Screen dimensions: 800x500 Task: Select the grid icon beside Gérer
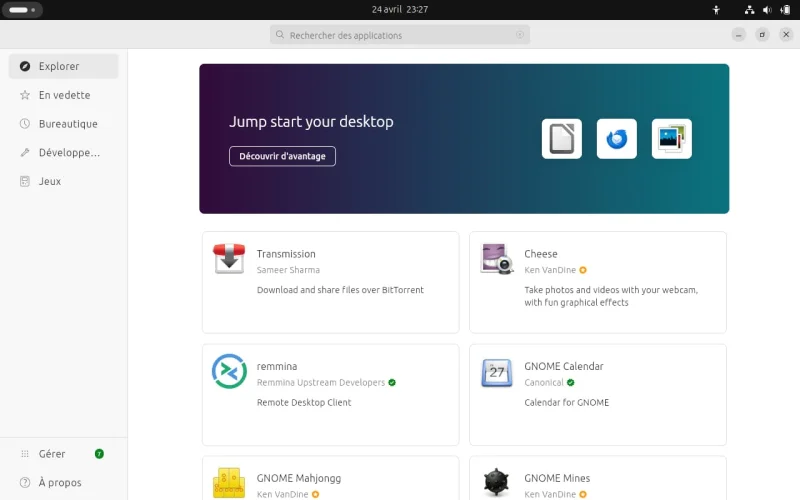[24, 454]
